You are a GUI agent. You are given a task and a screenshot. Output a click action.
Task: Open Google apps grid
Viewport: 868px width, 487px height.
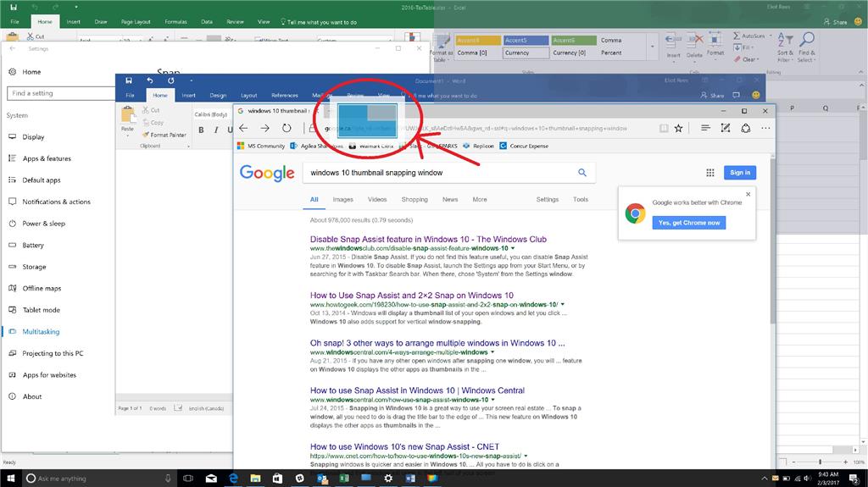(710, 173)
